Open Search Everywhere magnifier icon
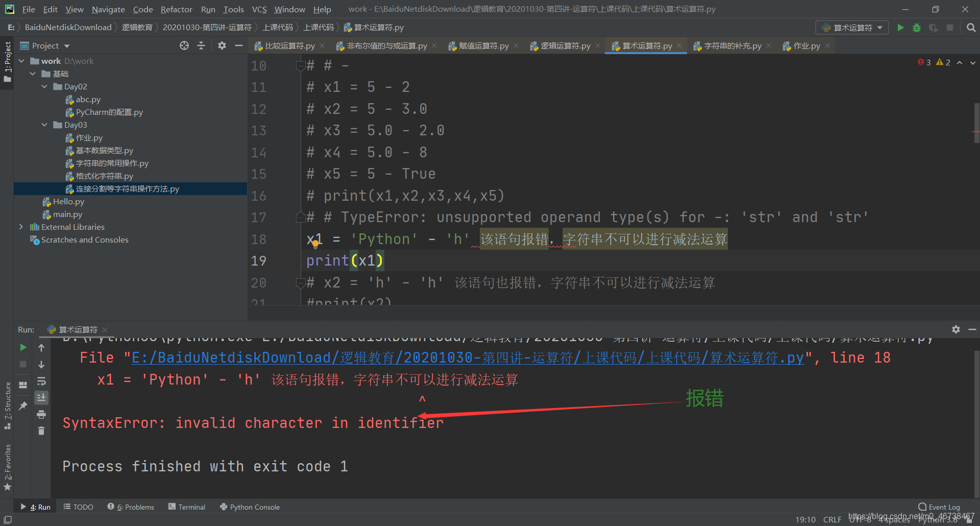 tap(971, 28)
